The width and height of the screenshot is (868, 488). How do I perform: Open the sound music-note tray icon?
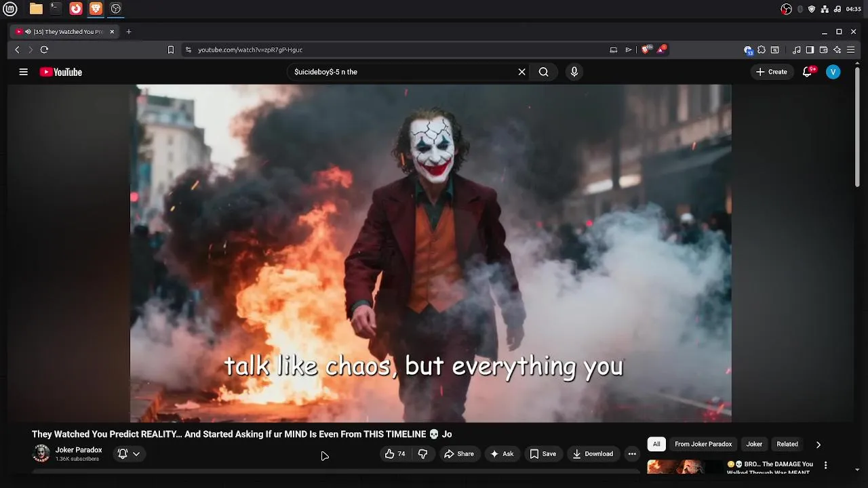(837, 9)
